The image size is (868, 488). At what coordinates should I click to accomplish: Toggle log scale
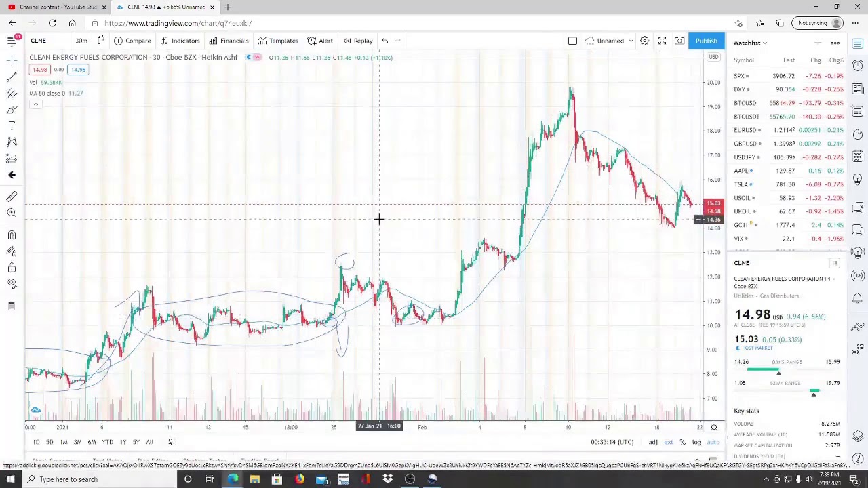(696, 442)
